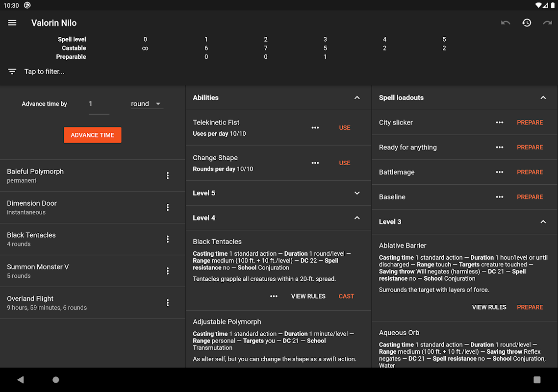Click the redo arrow icon

pyautogui.click(x=547, y=23)
